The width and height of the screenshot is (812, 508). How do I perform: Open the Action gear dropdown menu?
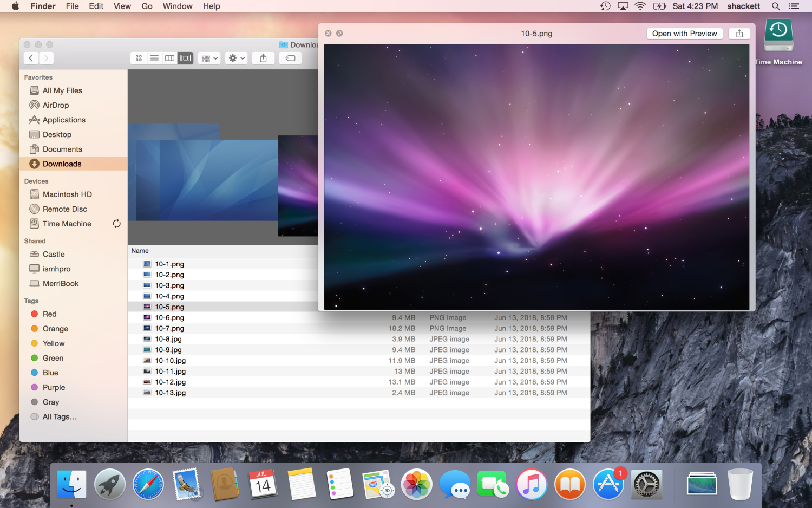click(x=237, y=58)
